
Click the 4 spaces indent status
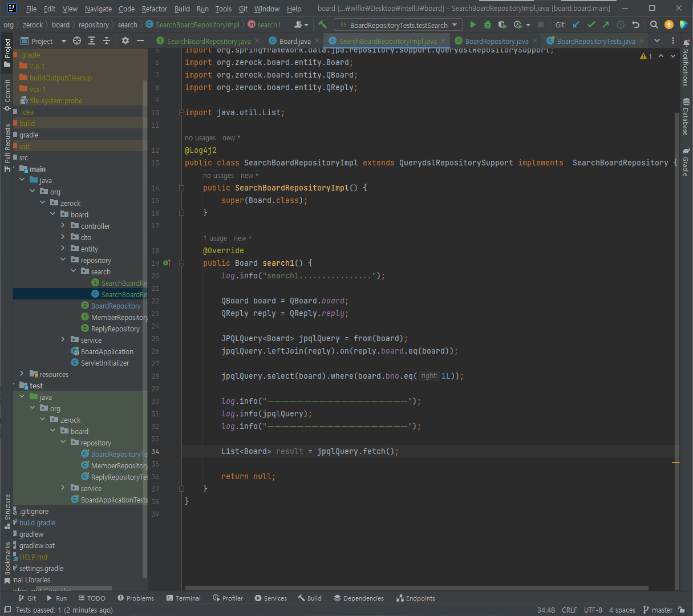pos(622,610)
